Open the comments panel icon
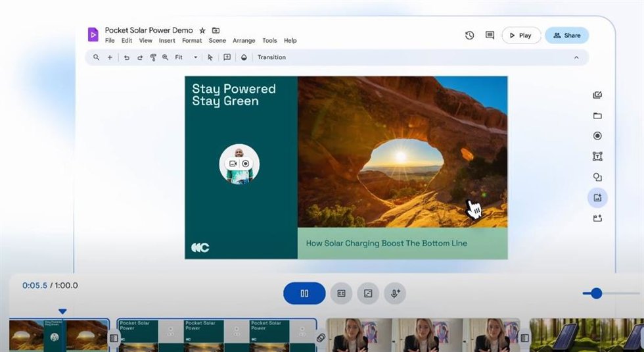 tap(490, 36)
